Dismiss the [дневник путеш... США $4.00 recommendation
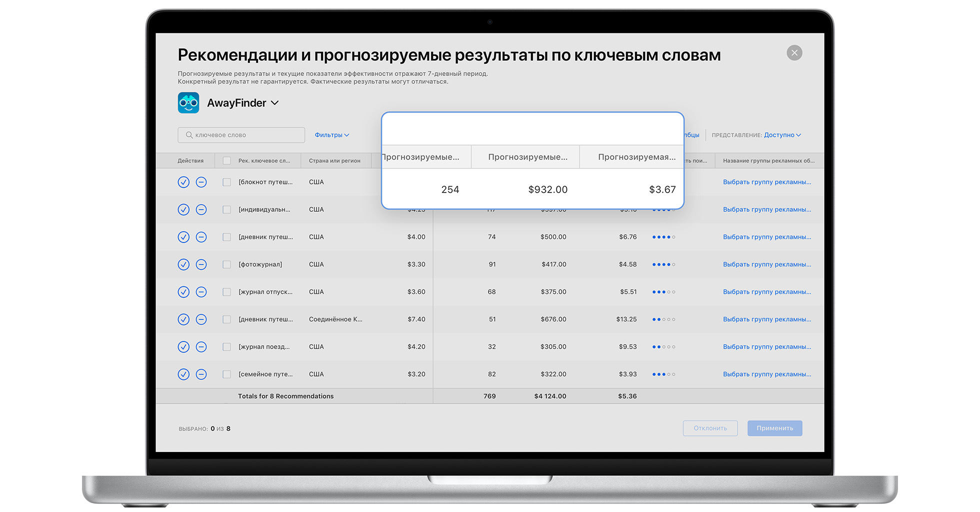Image resolution: width=980 pixels, height=512 pixels. (201, 237)
